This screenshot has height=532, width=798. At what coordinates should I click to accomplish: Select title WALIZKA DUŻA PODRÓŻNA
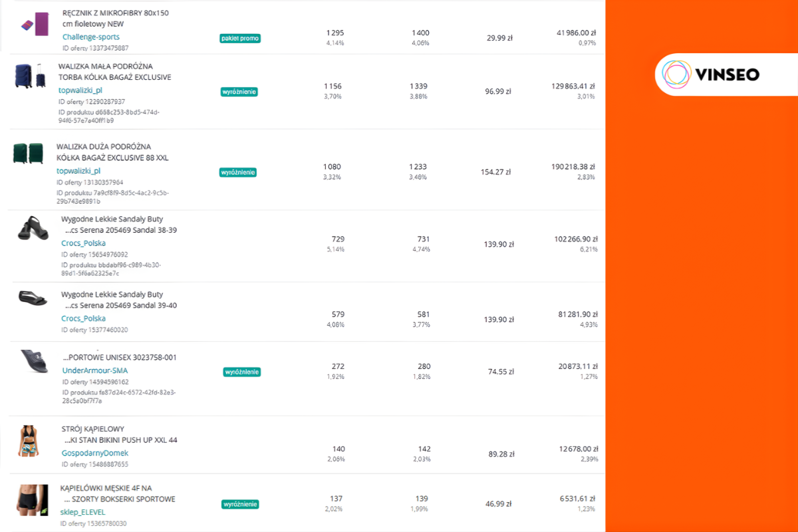point(113,152)
